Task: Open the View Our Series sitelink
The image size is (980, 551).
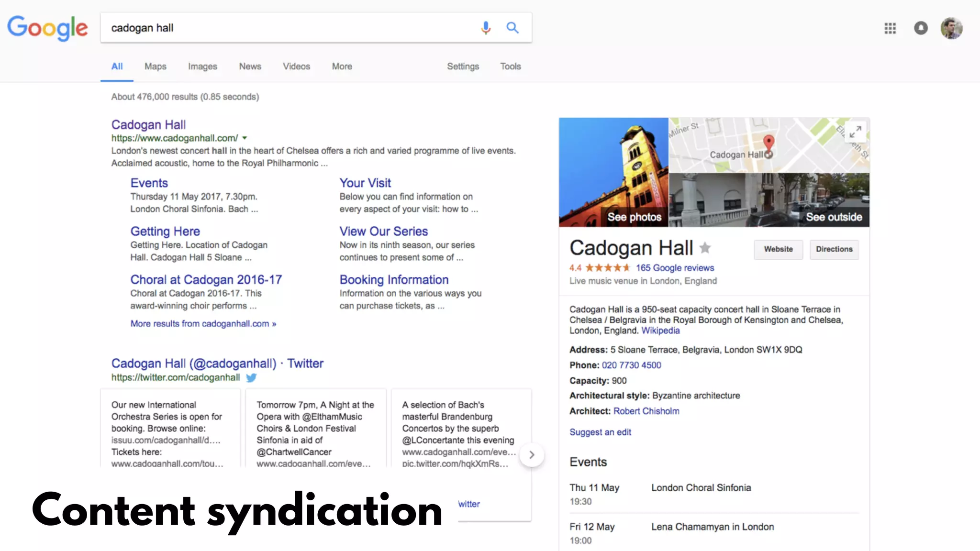Action: [x=384, y=231]
